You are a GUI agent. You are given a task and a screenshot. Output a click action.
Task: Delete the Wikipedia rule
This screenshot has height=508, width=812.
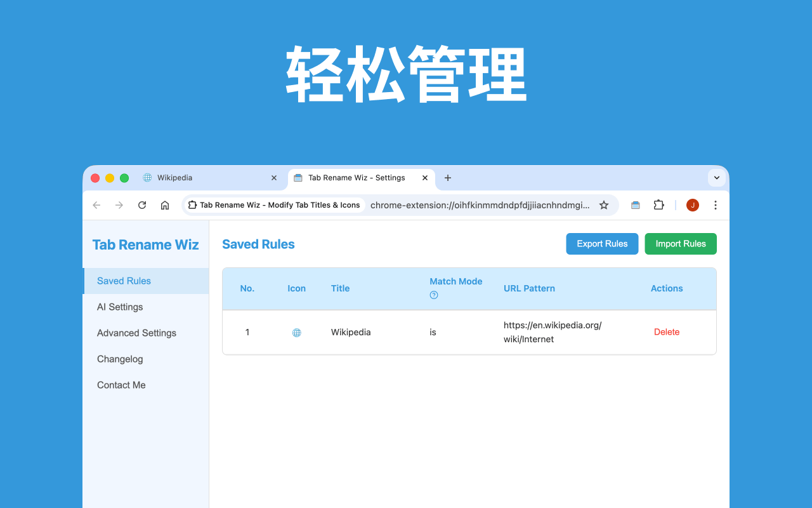667,331
